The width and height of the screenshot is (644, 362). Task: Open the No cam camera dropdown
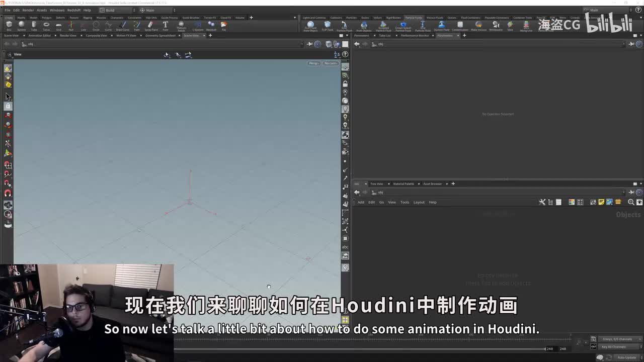331,63
